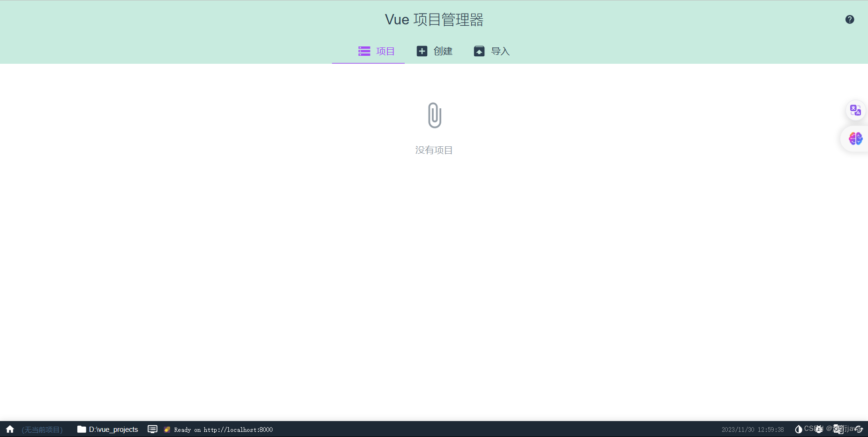Click the paperclip empty-state icon
Screen dimensions: 868x437
pos(435,115)
